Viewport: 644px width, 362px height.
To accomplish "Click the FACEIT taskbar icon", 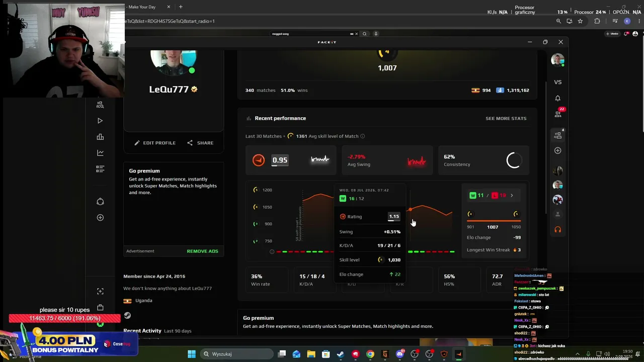I will [x=458, y=354].
